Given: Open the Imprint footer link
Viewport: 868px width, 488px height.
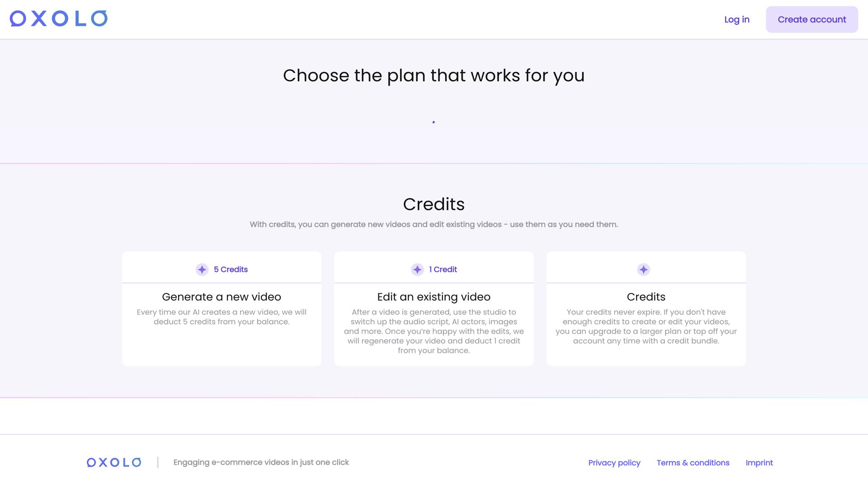Looking at the screenshot, I should pos(759,463).
